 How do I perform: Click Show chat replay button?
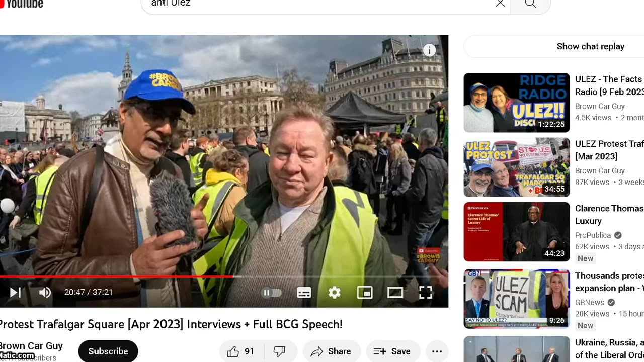[590, 46]
